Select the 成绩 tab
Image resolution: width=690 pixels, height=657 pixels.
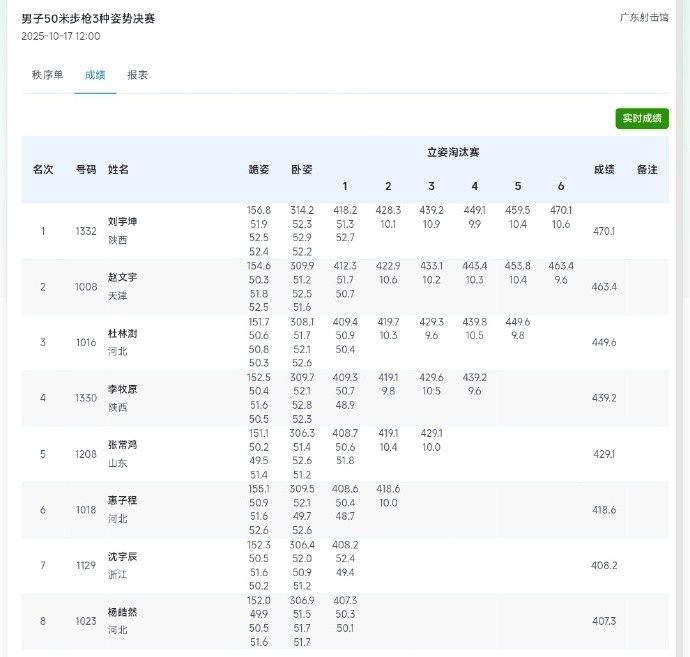[95, 75]
